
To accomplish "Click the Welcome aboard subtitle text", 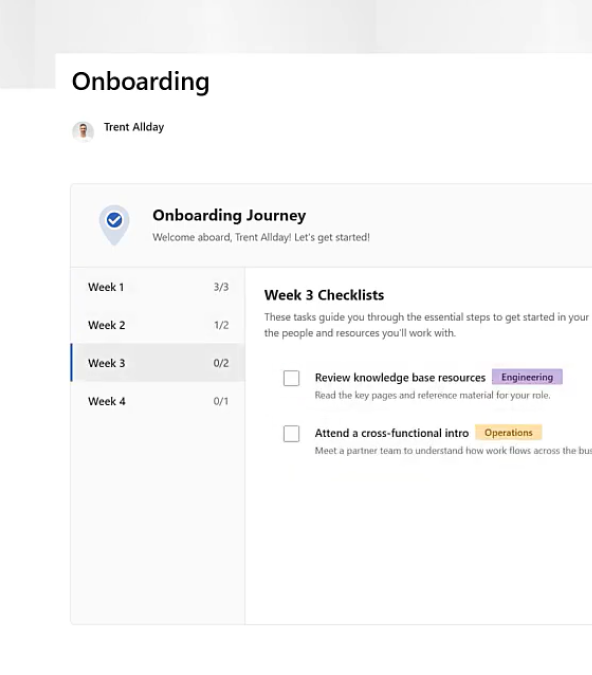I will (261, 237).
